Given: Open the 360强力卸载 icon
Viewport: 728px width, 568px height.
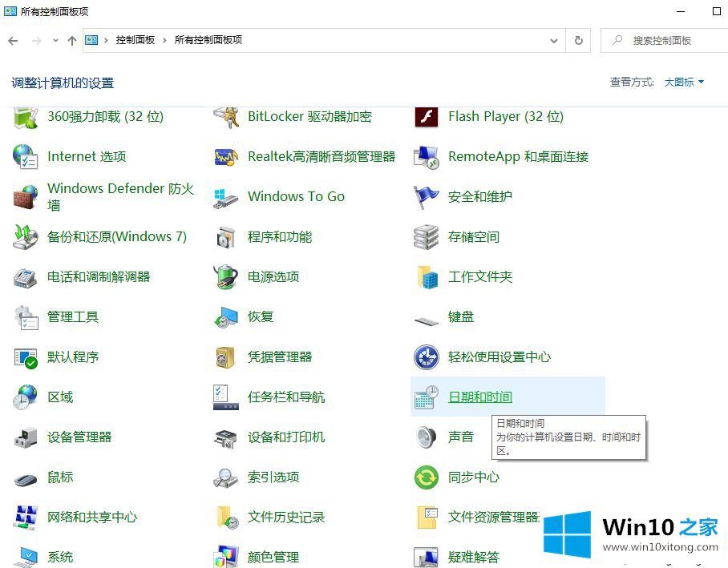Looking at the screenshot, I should [26, 118].
